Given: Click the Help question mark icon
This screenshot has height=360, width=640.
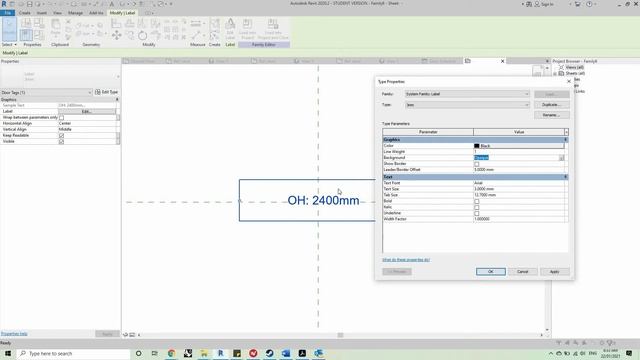Looking at the screenshot, I should [589, 4].
